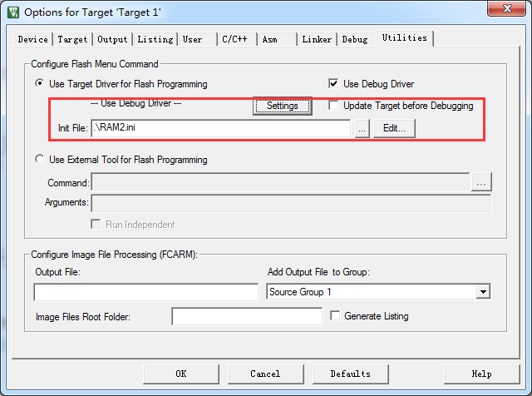Switch to the Debug tab
The image size is (532, 396).
[355, 39]
